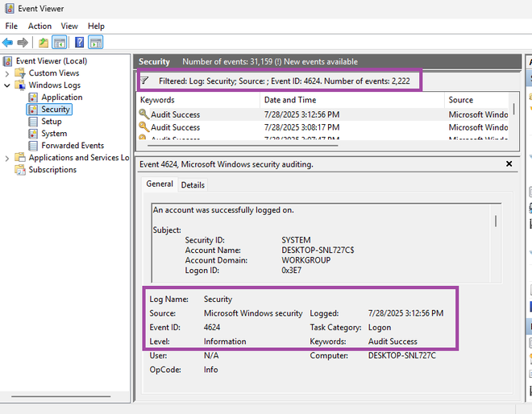Click the Forwarded Events log icon

(33, 146)
